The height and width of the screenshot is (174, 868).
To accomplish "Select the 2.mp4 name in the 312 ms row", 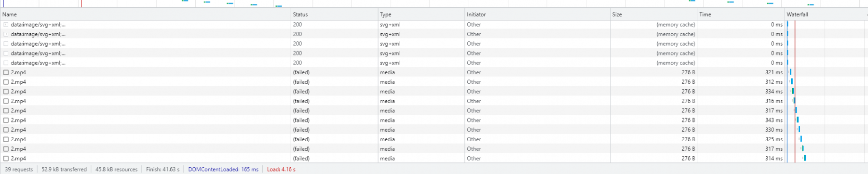I will (18, 82).
